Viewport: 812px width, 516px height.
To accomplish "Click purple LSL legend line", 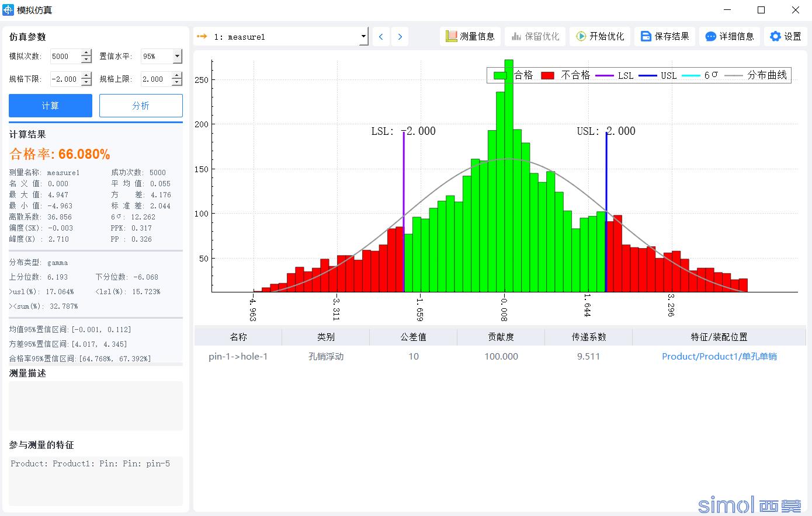I will [605, 75].
